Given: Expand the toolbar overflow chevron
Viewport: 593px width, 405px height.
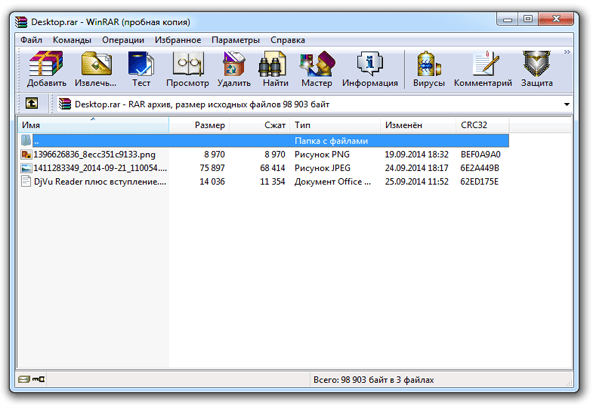Looking at the screenshot, I should (x=567, y=52).
